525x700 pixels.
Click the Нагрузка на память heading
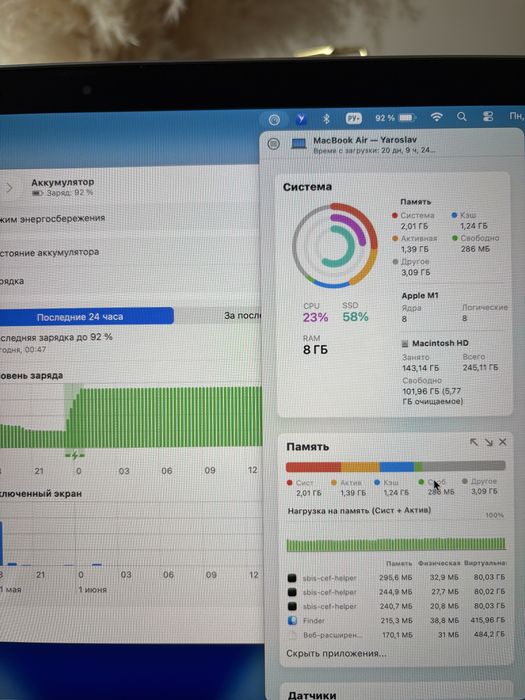coord(359,511)
